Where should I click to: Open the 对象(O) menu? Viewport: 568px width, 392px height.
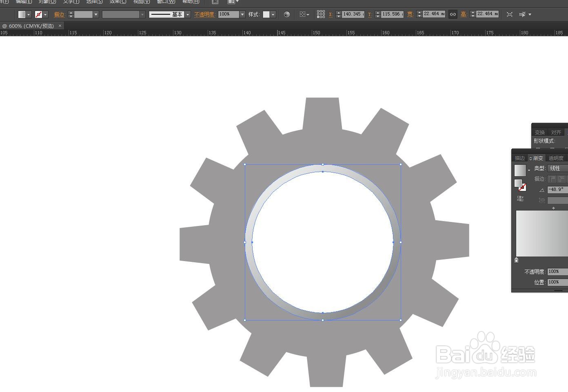pyautogui.click(x=47, y=2)
